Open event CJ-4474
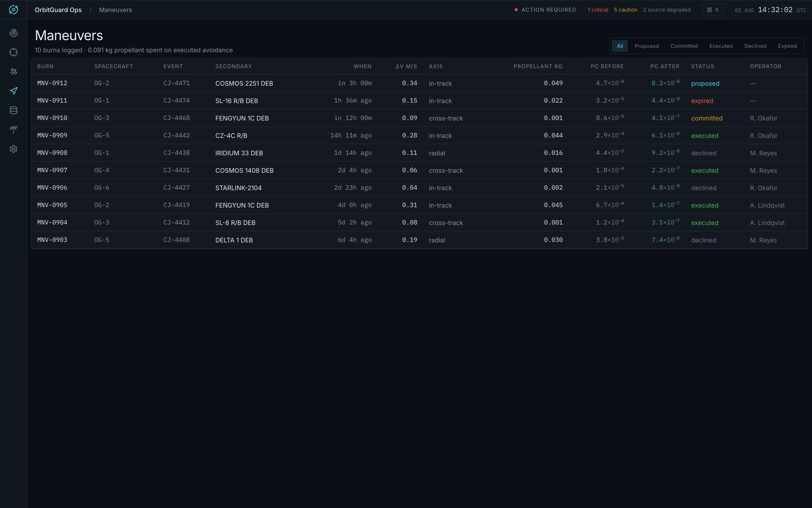The image size is (812, 508). pyautogui.click(x=176, y=100)
